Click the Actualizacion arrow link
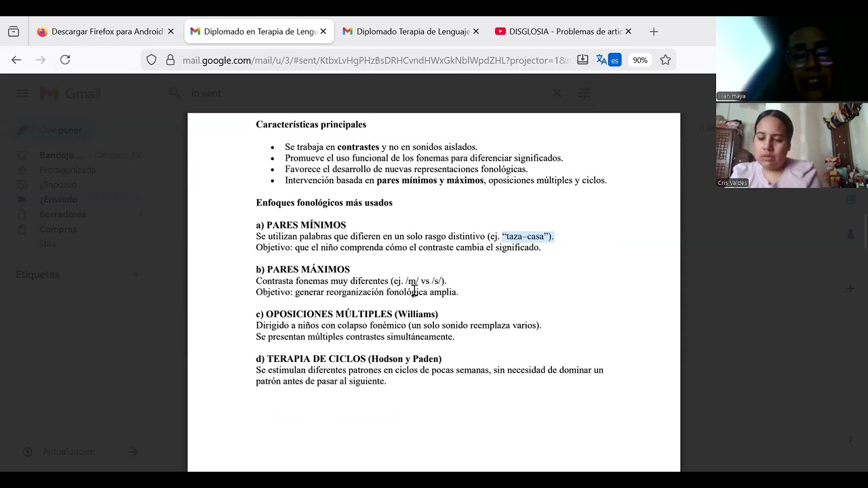The width and height of the screenshot is (868, 488). [133, 452]
